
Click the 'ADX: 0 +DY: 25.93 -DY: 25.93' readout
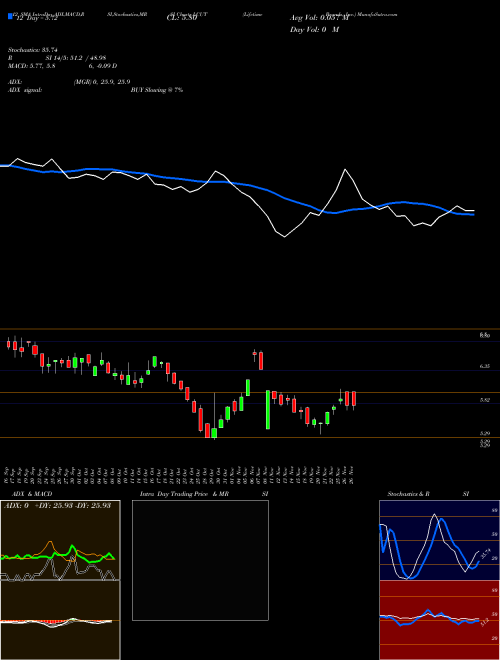pos(57,505)
